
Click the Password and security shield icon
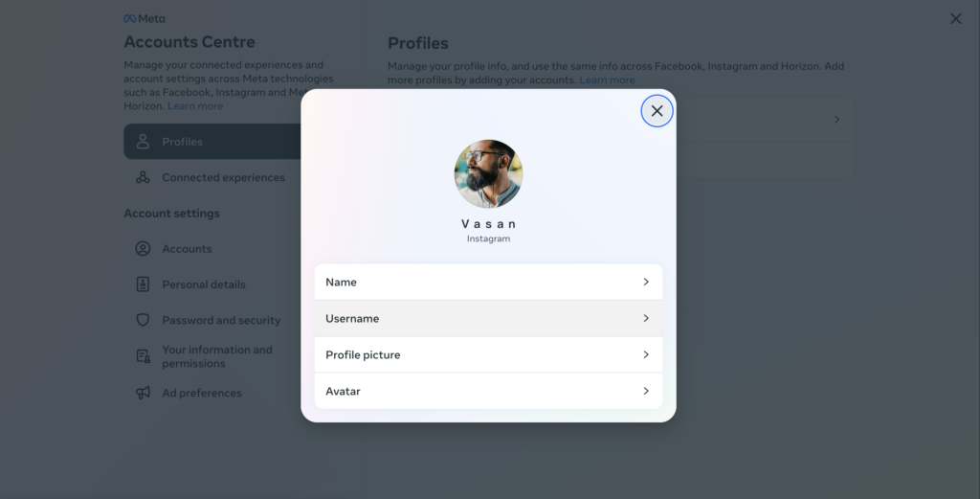(x=144, y=320)
